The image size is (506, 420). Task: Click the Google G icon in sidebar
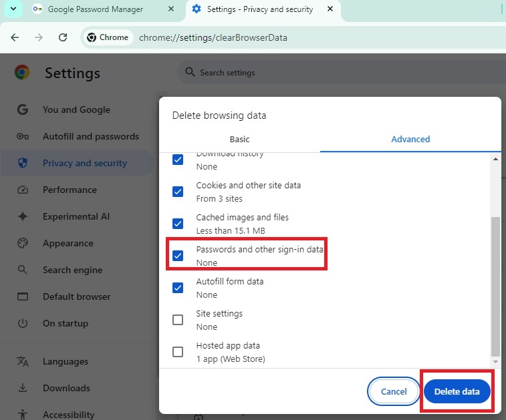[23, 110]
